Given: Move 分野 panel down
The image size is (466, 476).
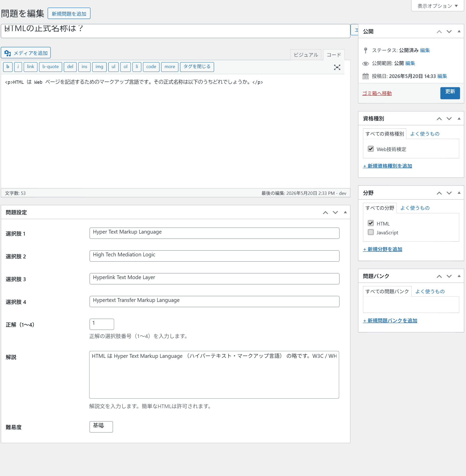Looking at the screenshot, I should (449, 193).
